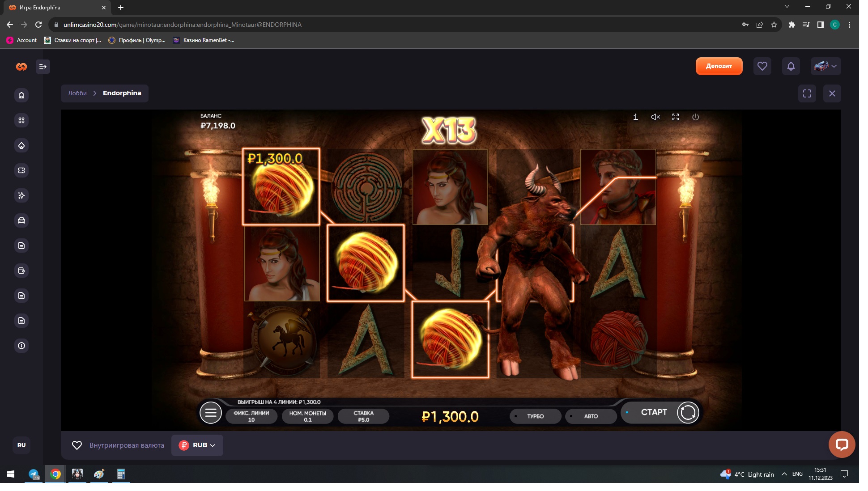Screen dimensions: 868x491
Task: Open favorites heart in site header
Action: [762, 66]
